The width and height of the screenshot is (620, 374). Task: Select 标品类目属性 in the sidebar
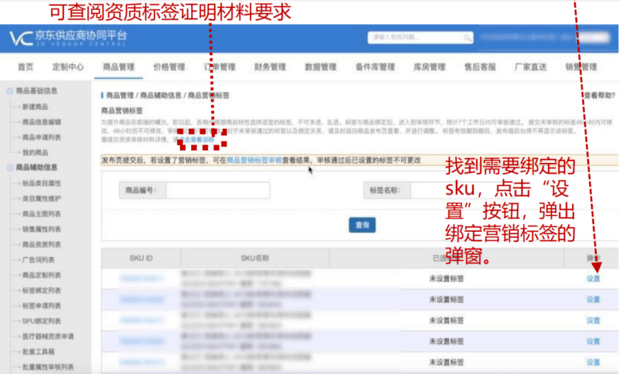[42, 183]
